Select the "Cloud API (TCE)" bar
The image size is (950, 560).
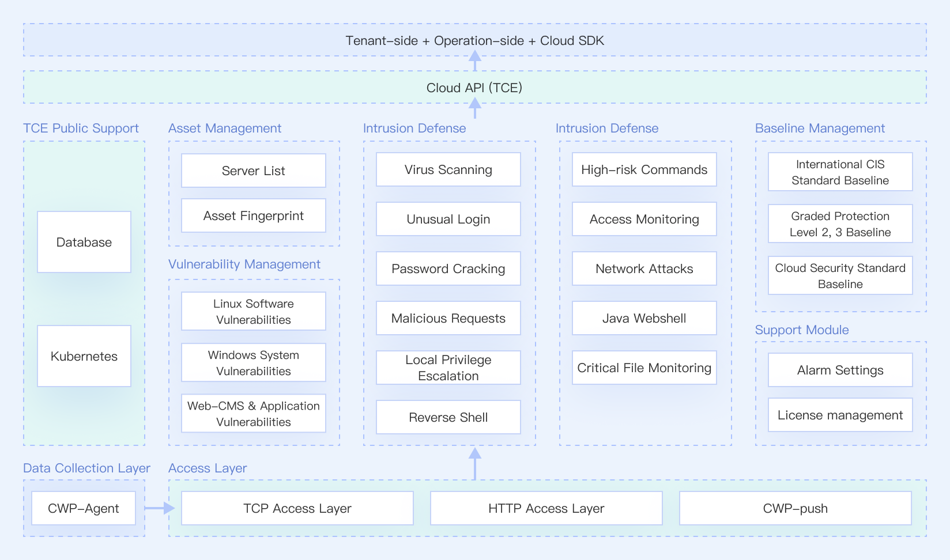pos(475,88)
